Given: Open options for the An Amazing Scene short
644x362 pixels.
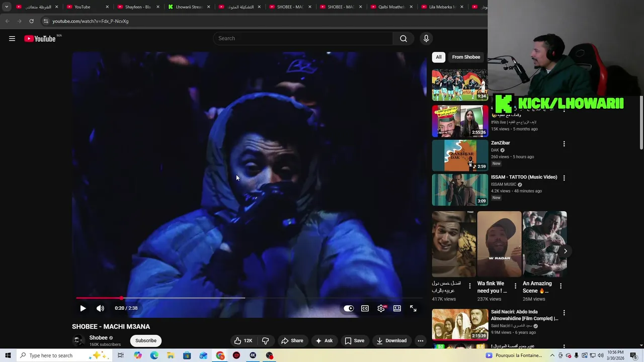Looking at the screenshot, I should (x=560, y=286).
